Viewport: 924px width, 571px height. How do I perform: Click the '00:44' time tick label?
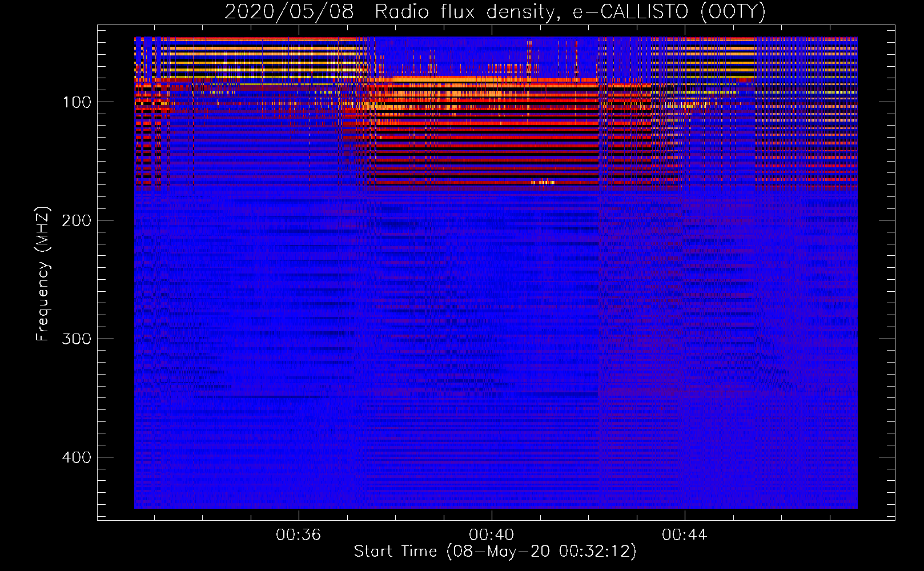coord(684,535)
